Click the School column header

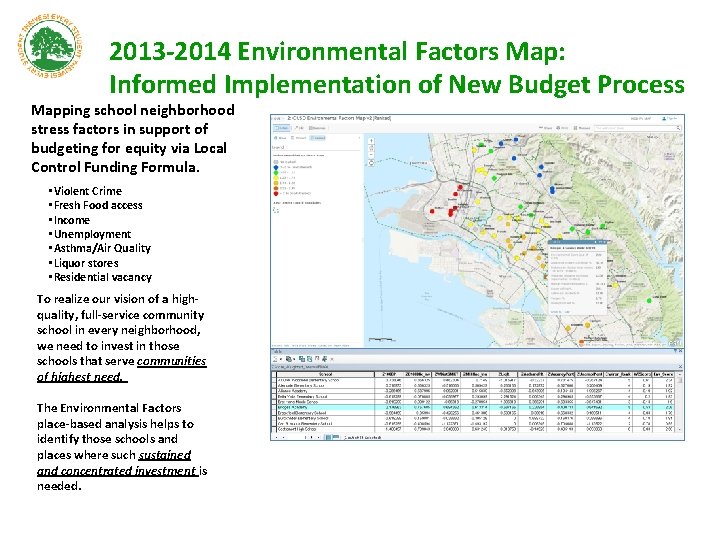tap(326, 375)
